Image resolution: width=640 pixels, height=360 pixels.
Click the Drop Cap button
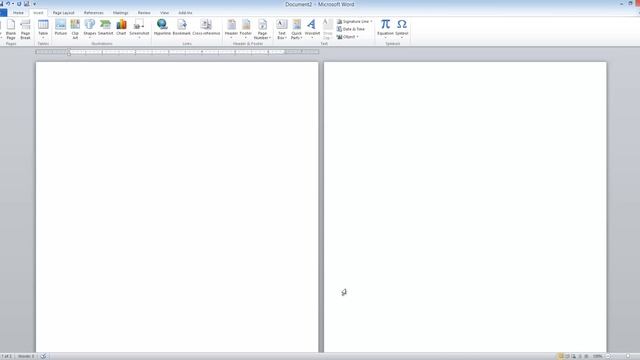328,29
